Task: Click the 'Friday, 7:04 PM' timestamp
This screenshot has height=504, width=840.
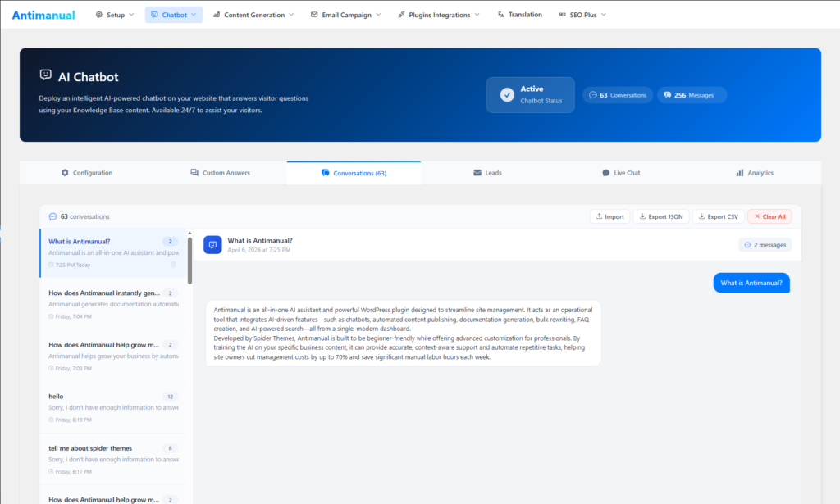Action: click(x=73, y=316)
